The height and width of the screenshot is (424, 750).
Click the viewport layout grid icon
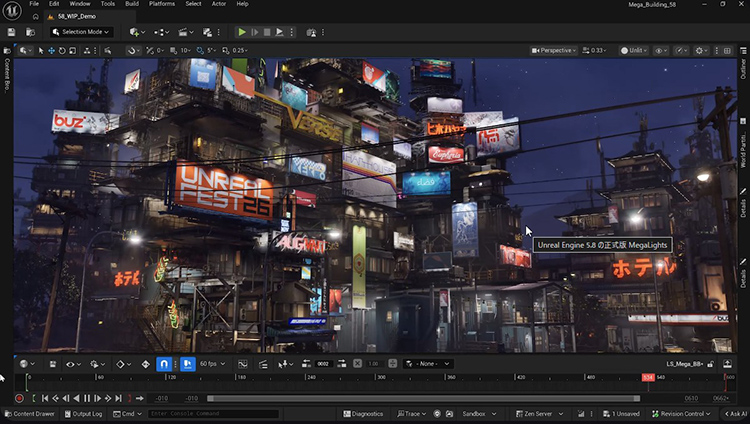pyautogui.click(x=727, y=50)
